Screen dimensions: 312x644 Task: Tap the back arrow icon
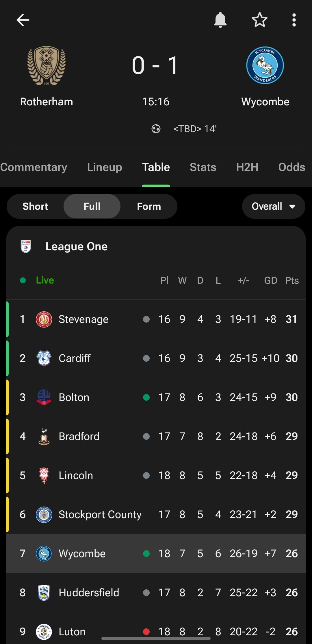(23, 20)
